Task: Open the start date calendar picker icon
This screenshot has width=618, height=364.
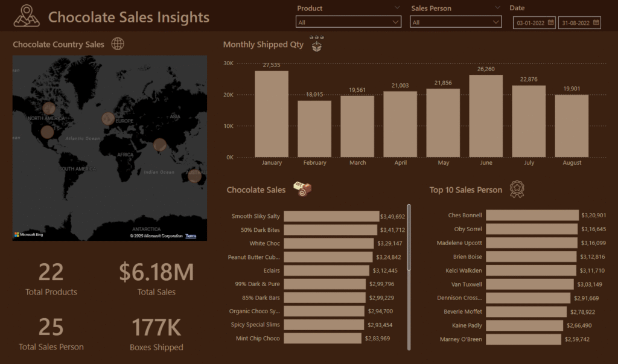Action: [x=550, y=22]
